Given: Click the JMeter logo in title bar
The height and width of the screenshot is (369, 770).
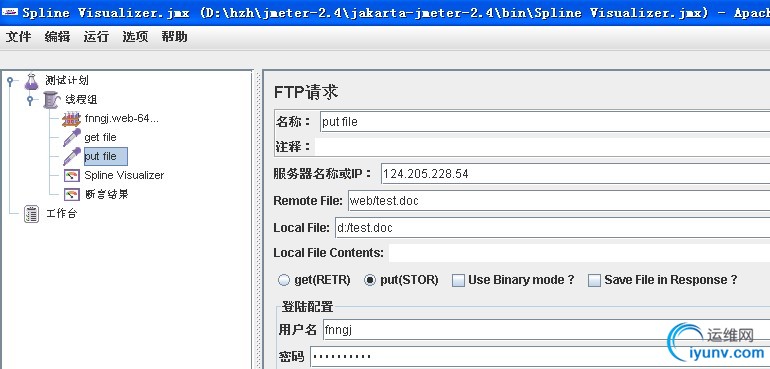Looking at the screenshot, I should click(10, 12).
